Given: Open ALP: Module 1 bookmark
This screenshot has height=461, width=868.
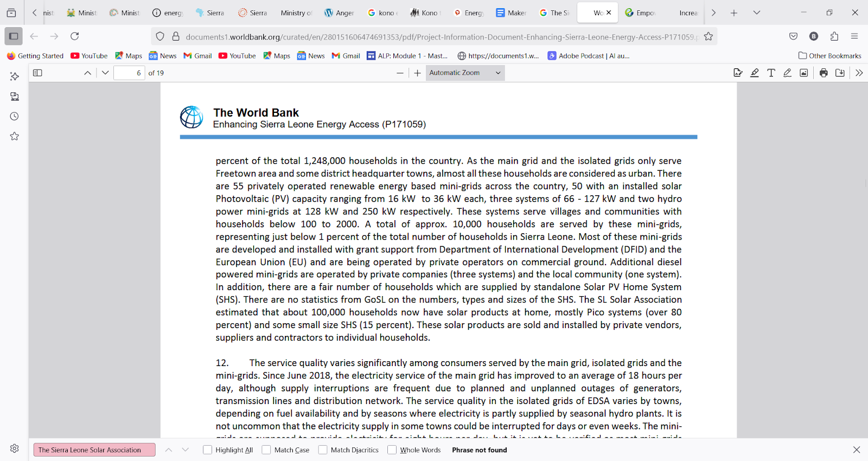Looking at the screenshot, I should point(407,55).
